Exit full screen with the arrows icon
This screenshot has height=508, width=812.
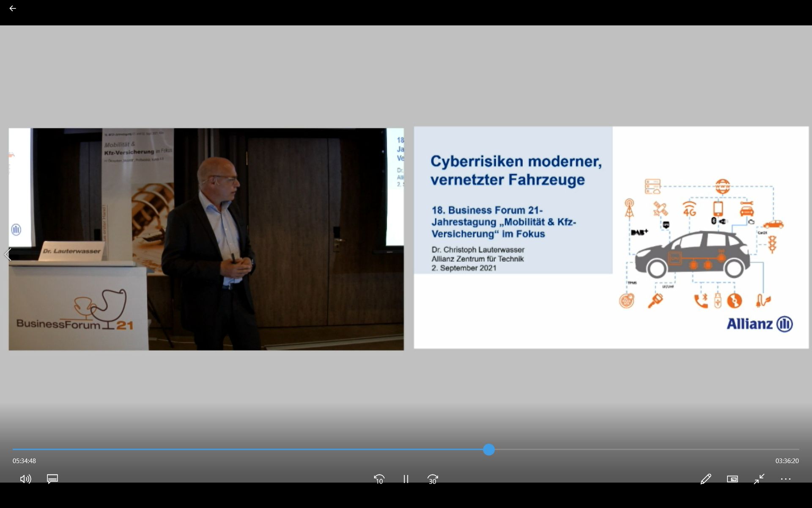(759, 479)
